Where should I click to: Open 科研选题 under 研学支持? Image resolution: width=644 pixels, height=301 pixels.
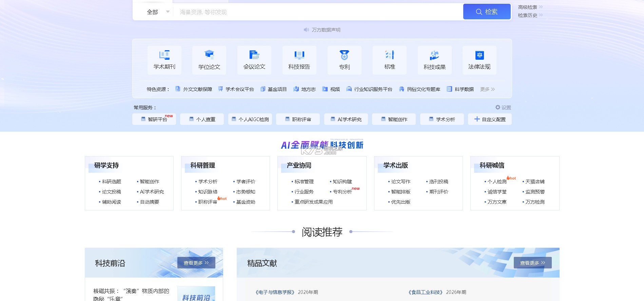(x=112, y=182)
